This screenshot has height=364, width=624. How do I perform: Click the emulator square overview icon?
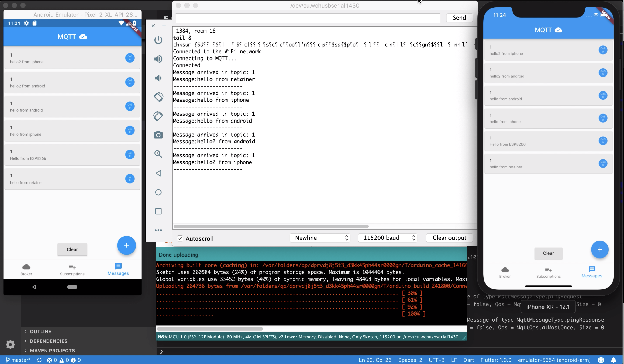coord(158,211)
